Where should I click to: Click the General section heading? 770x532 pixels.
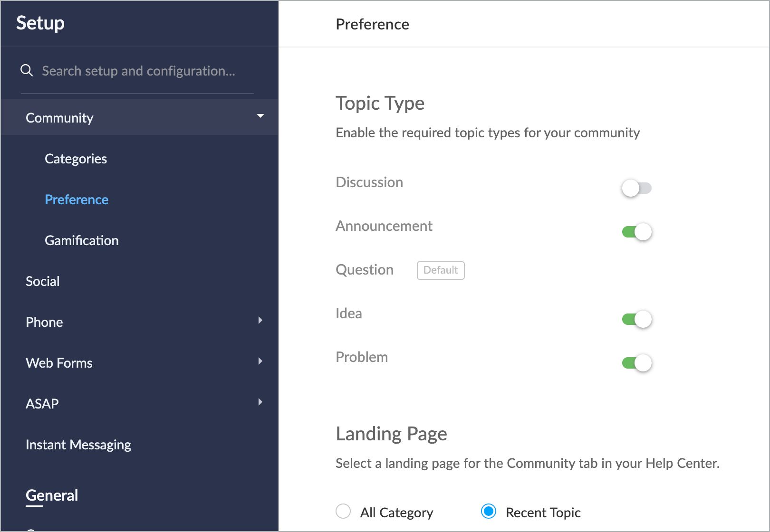click(51, 495)
